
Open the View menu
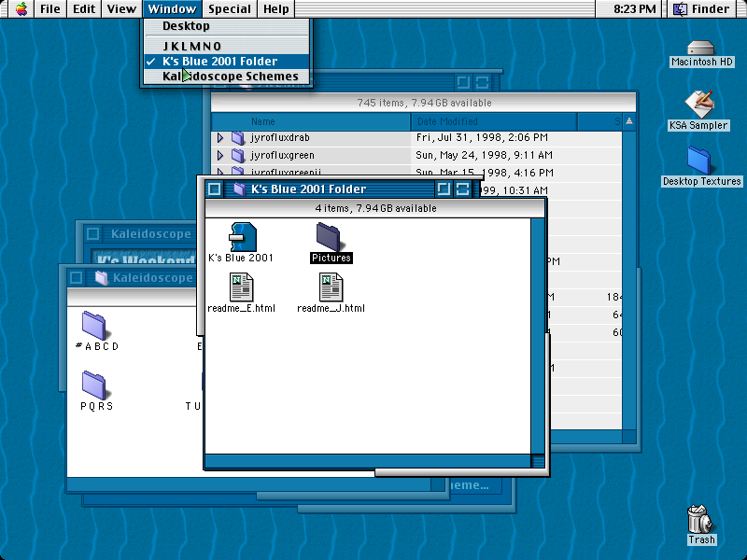pos(121,9)
